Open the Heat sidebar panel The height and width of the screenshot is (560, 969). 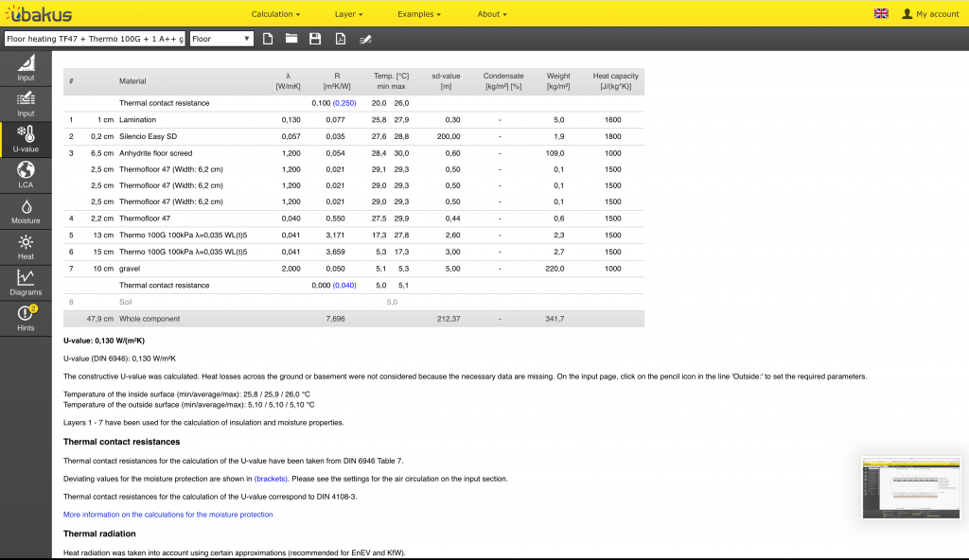[x=26, y=246]
